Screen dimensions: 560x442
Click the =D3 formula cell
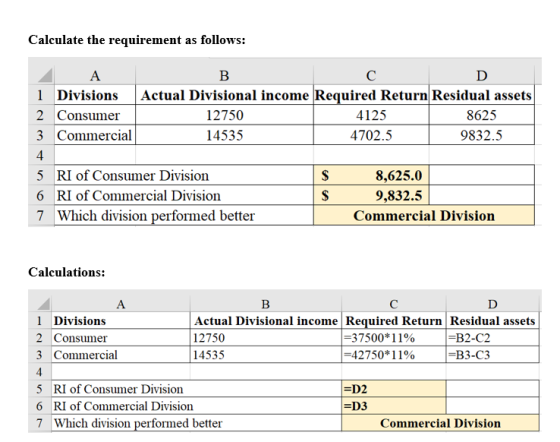click(x=394, y=406)
